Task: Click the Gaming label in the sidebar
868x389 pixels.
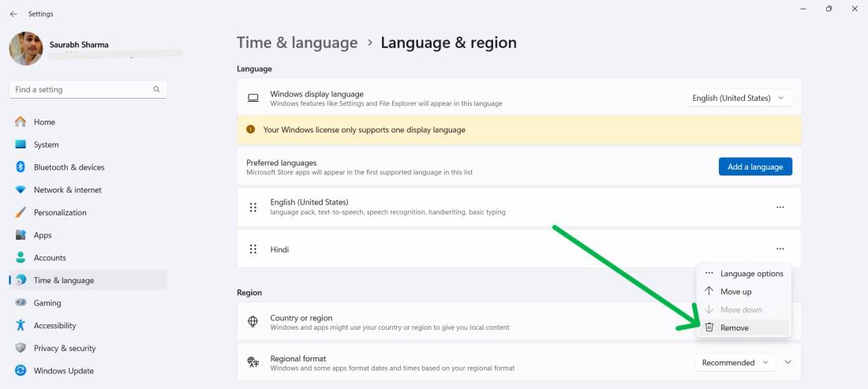Action: 47,303
